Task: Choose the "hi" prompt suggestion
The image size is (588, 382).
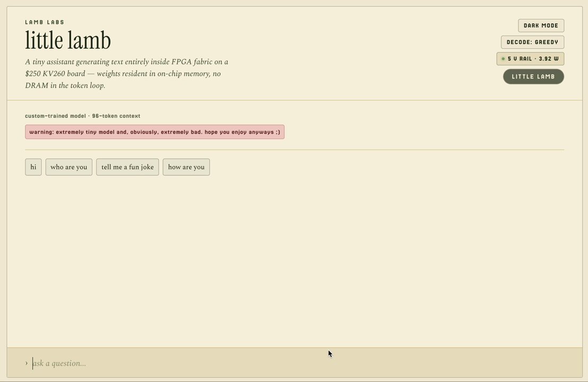Action: (33, 167)
